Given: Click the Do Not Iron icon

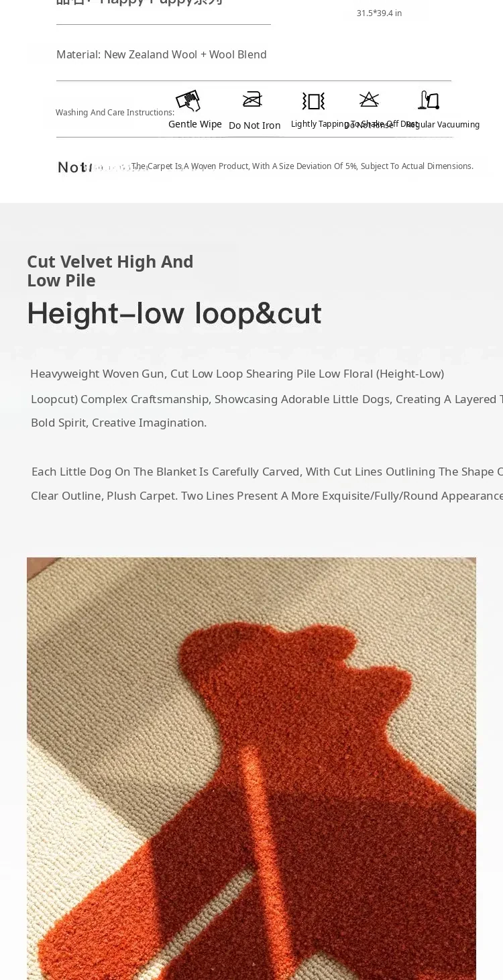Looking at the screenshot, I should pyautogui.click(x=252, y=99).
